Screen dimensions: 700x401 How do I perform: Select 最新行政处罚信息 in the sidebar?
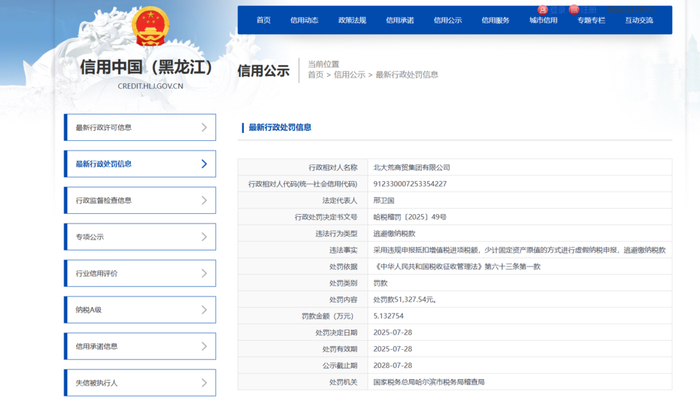point(140,164)
